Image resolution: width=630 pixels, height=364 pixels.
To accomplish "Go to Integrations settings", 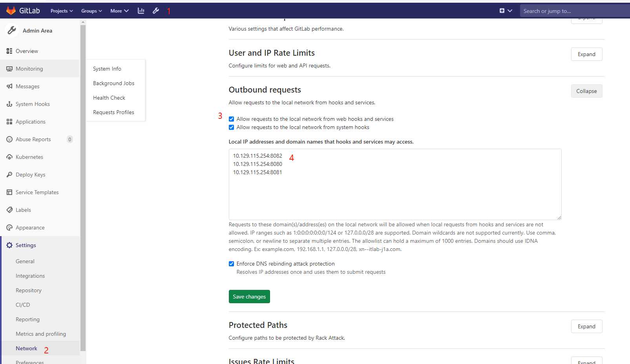I will [x=30, y=276].
